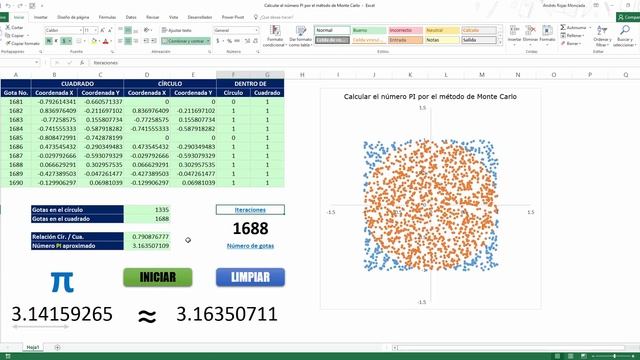The image size is (640, 360).
Task: Expand the Combinar y centrar dropdown arrow
Action: coord(208,41)
